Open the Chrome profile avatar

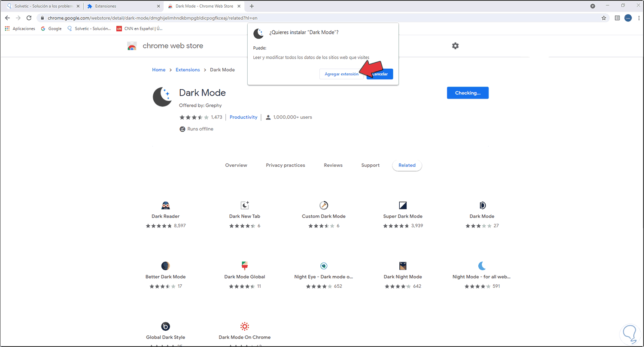coord(628,18)
